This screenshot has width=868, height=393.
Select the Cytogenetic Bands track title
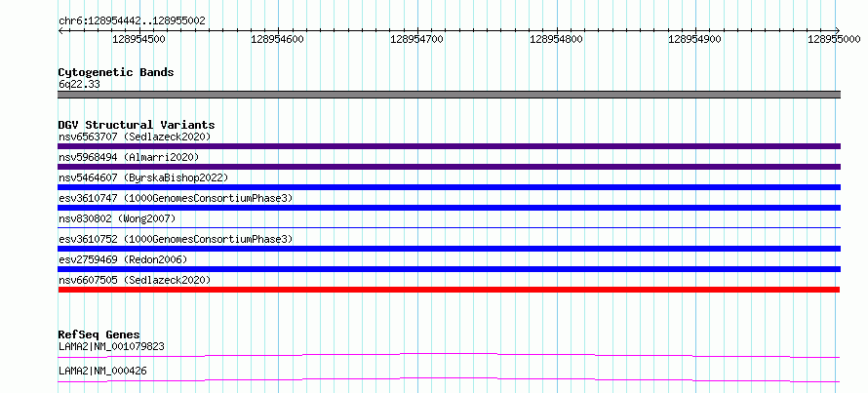116,72
